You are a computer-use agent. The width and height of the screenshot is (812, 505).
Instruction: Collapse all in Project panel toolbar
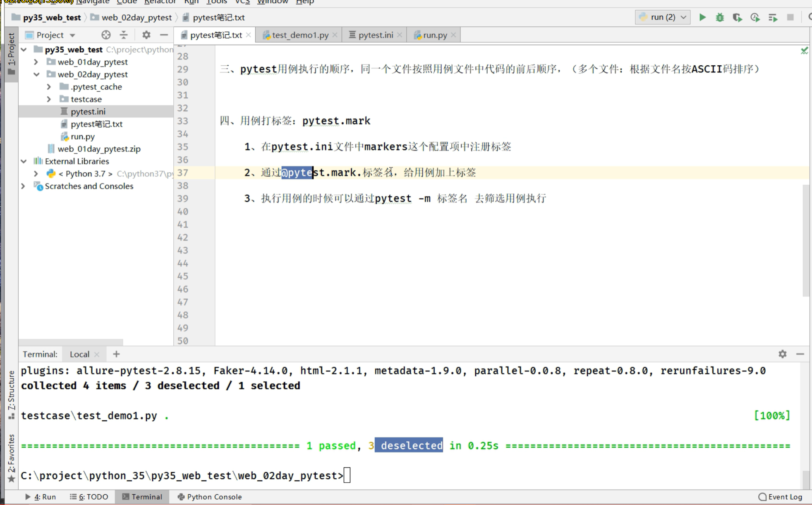click(124, 35)
